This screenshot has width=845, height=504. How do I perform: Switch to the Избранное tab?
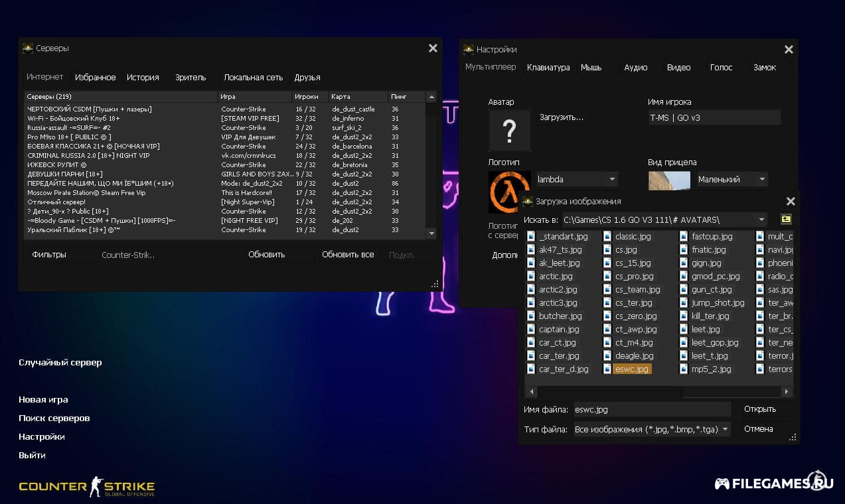click(x=96, y=78)
